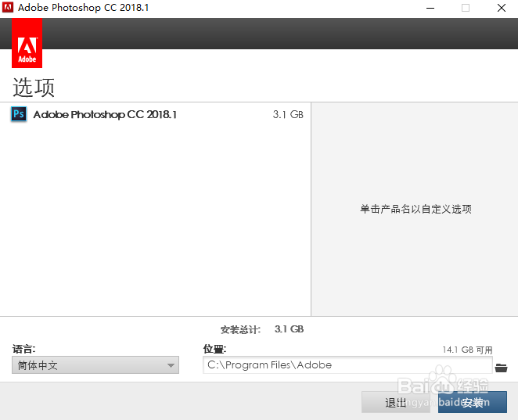The width and height of the screenshot is (518, 420).
Task: Click the 语言 label
Action: [x=23, y=349]
